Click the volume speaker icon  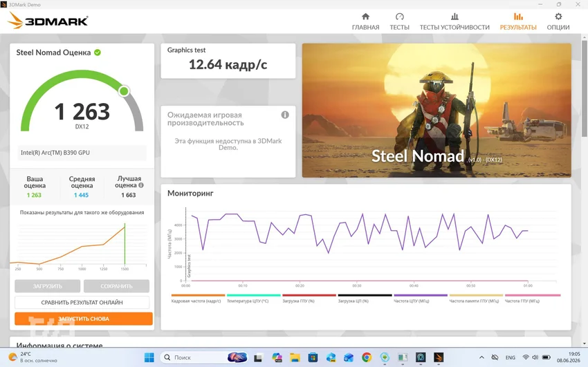coord(535,357)
